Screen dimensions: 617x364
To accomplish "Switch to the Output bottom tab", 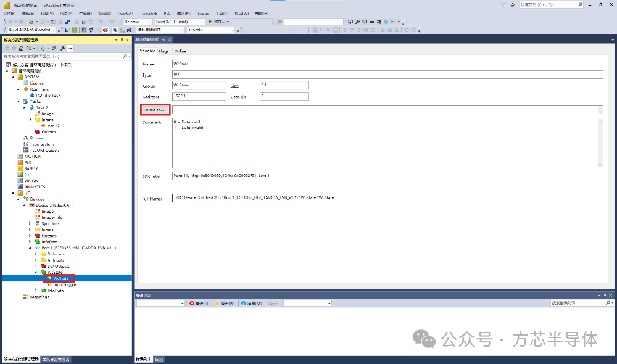I will pos(159,359).
